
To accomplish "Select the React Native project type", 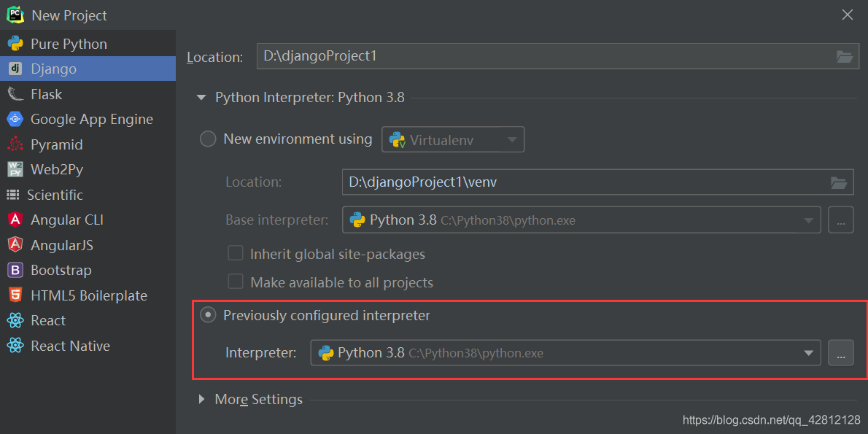I will coord(70,346).
